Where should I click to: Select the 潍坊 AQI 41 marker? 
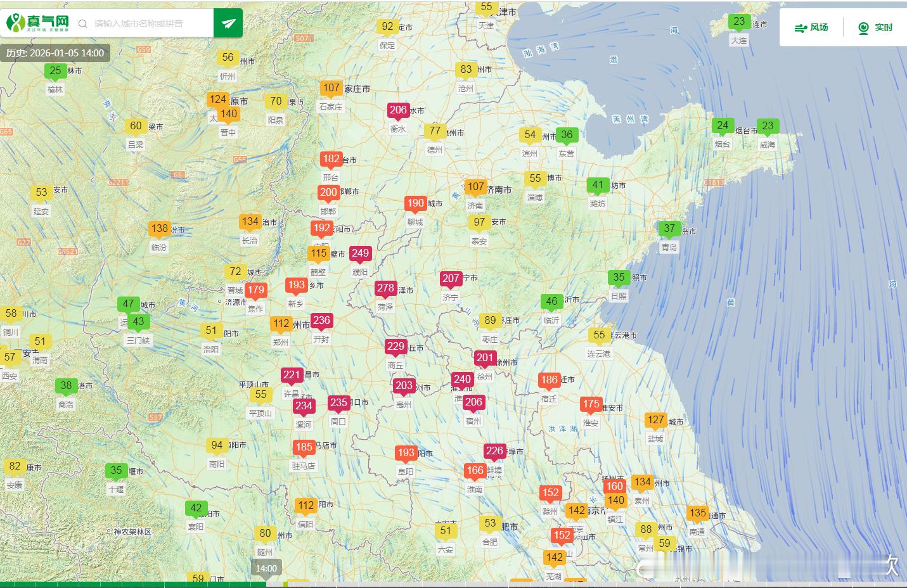coord(598,186)
